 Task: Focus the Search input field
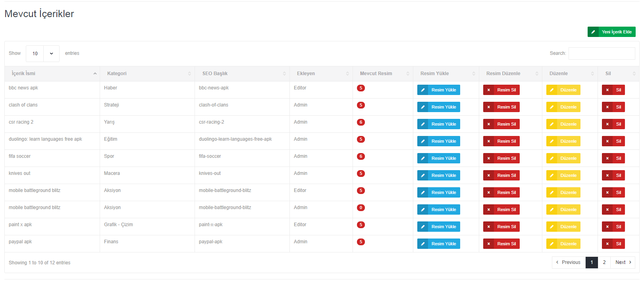point(602,53)
